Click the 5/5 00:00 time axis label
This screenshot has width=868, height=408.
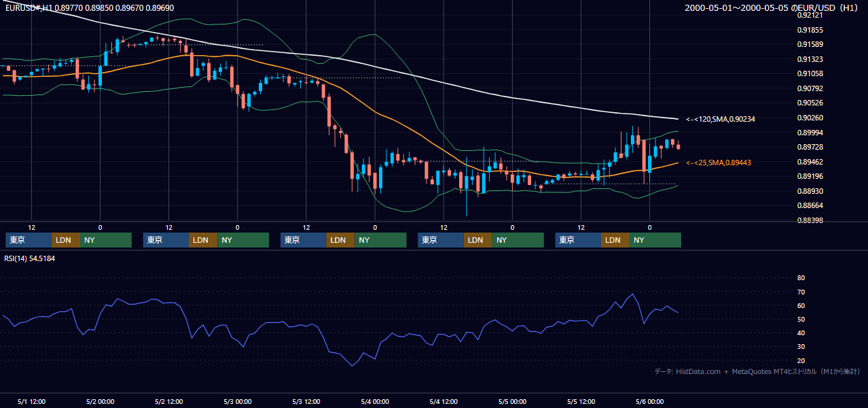point(512,401)
